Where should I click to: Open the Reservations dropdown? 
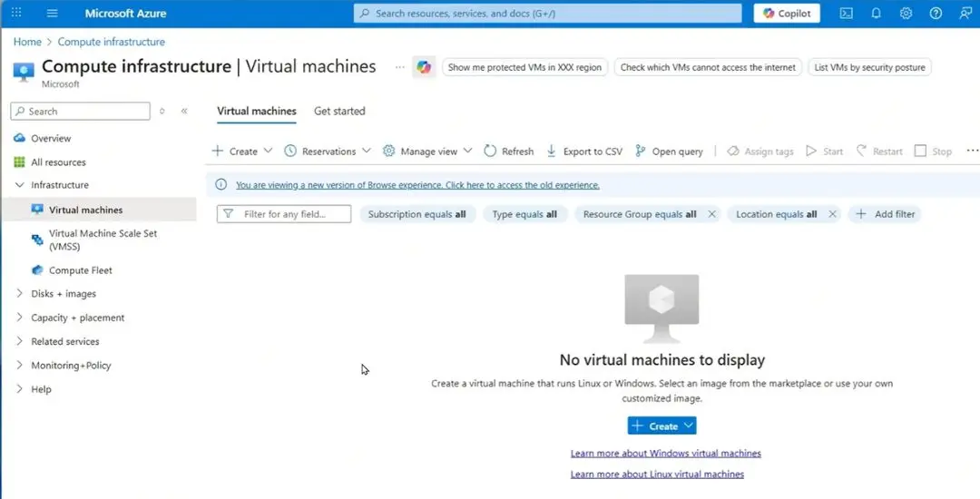[328, 152]
